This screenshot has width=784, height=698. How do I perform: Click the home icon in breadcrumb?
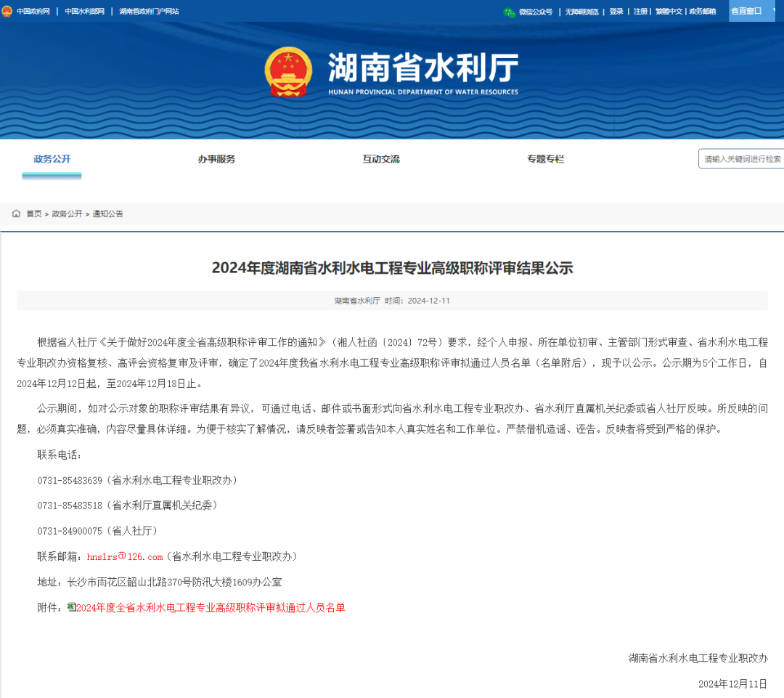pos(16,214)
